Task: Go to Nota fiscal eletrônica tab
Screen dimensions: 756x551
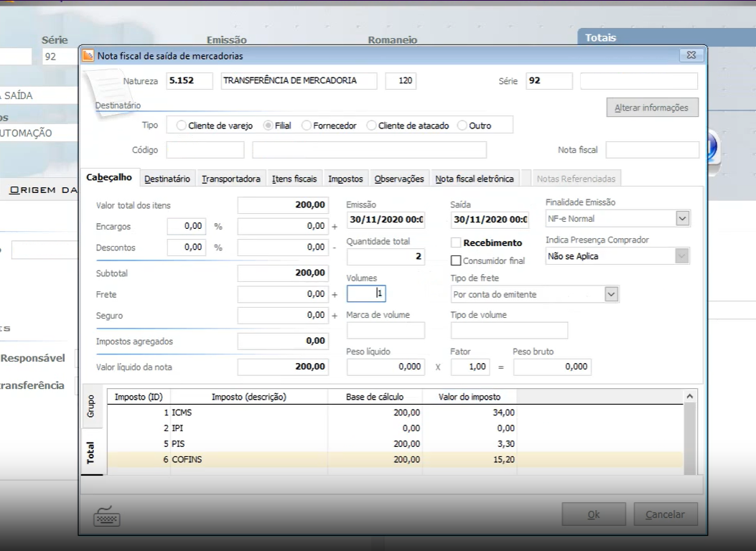Action: (475, 179)
